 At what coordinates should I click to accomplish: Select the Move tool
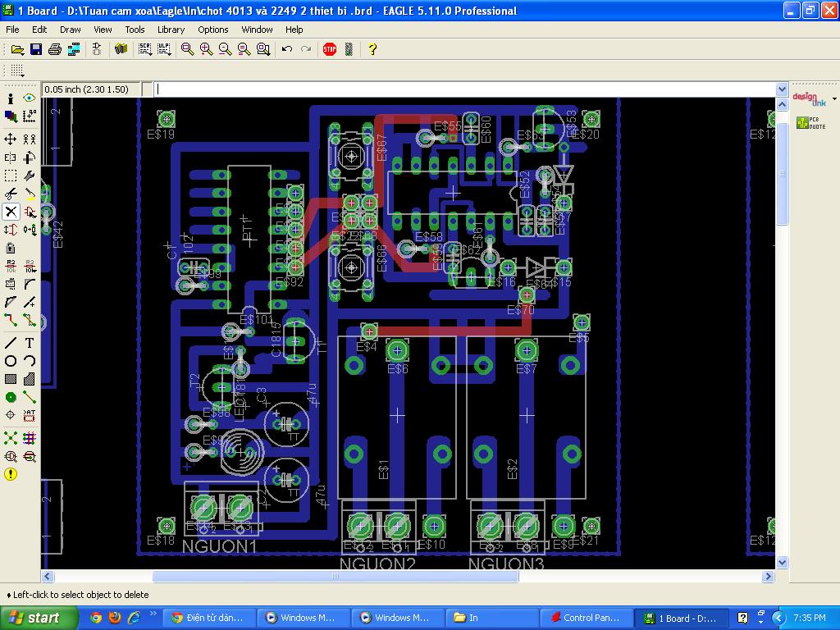coord(11,139)
